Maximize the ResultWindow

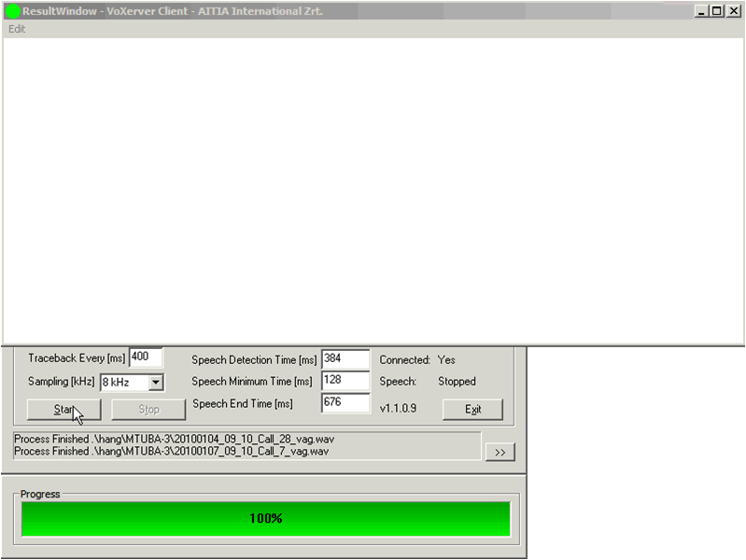pos(717,11)
